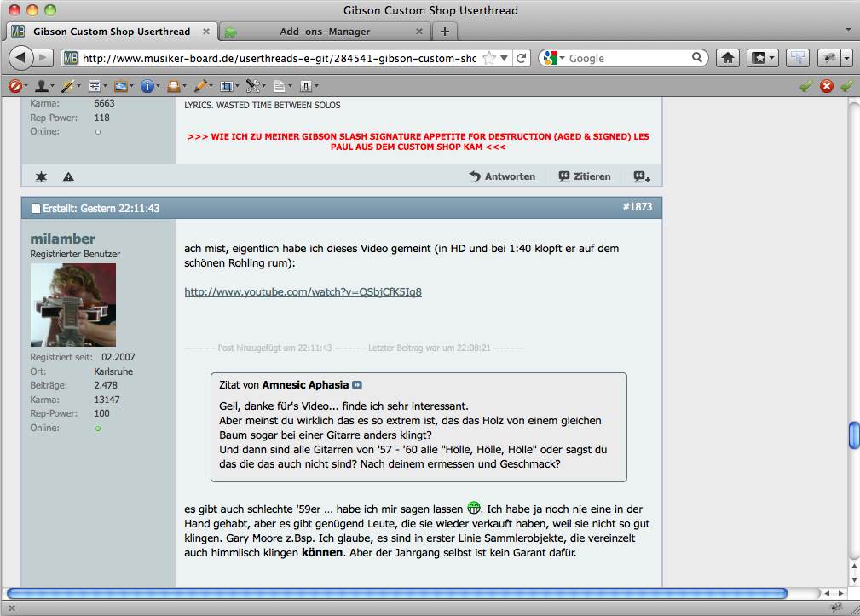
Task: Click the horizontal scrollbar thumb
Action: click(397, 593)
